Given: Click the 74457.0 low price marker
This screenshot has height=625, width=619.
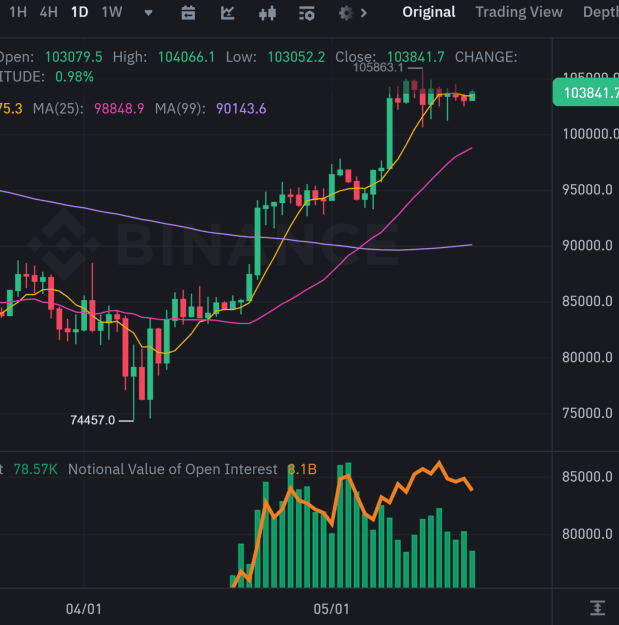Looking at the screenshot, I should (92, 420).
